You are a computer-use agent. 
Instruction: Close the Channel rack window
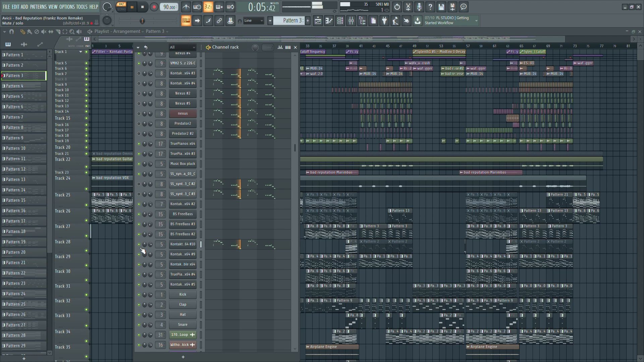296,47
